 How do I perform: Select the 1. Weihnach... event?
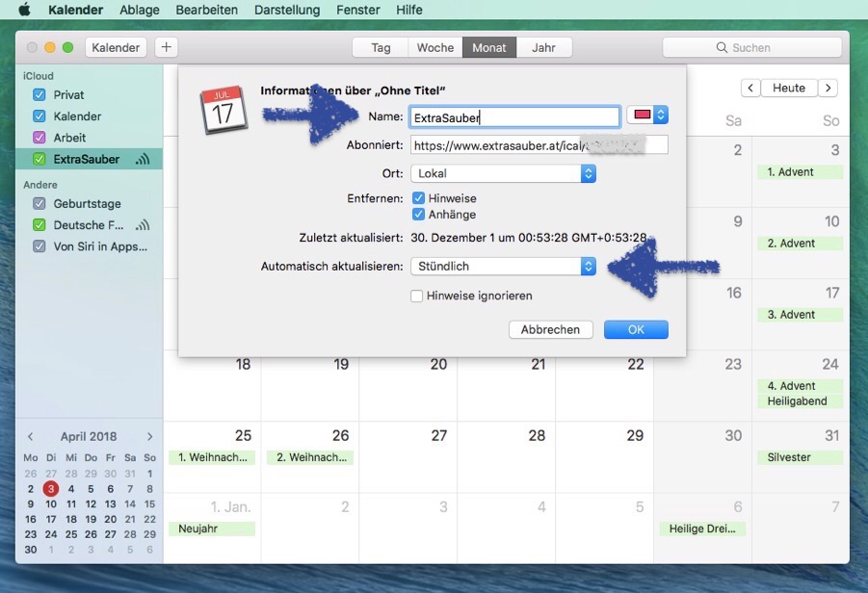(x=212, y=457)
